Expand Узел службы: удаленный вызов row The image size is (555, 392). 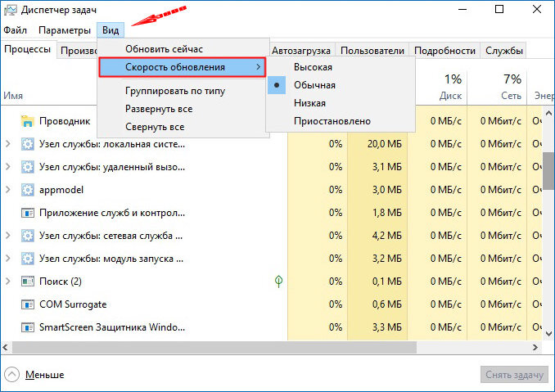pos(8,167)
